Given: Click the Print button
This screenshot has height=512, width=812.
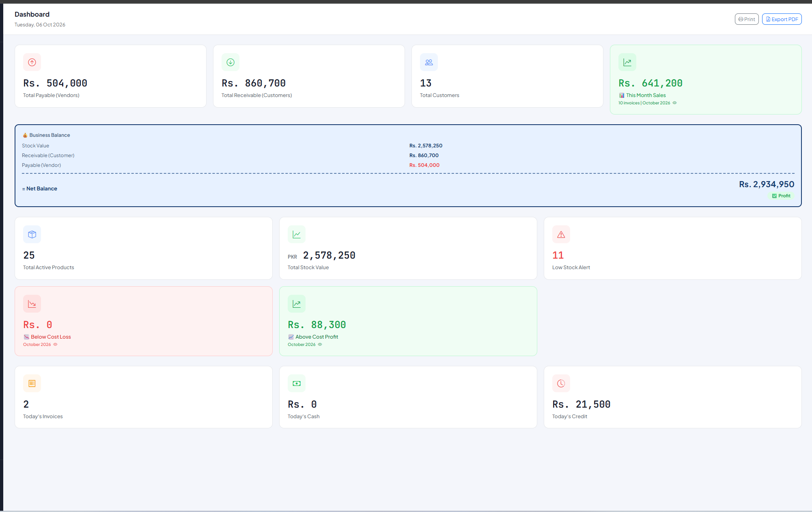Looking at the screenshot, I should [746, 19].
